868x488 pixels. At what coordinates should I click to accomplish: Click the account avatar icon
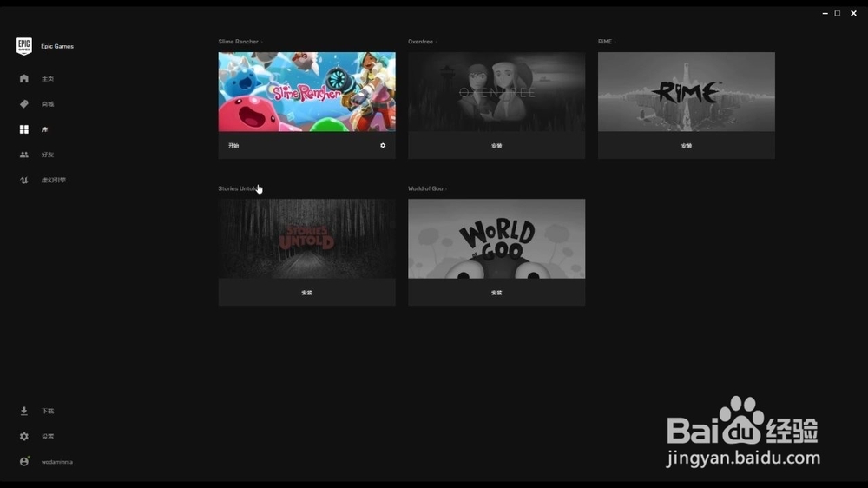click(x=23, y=461)
